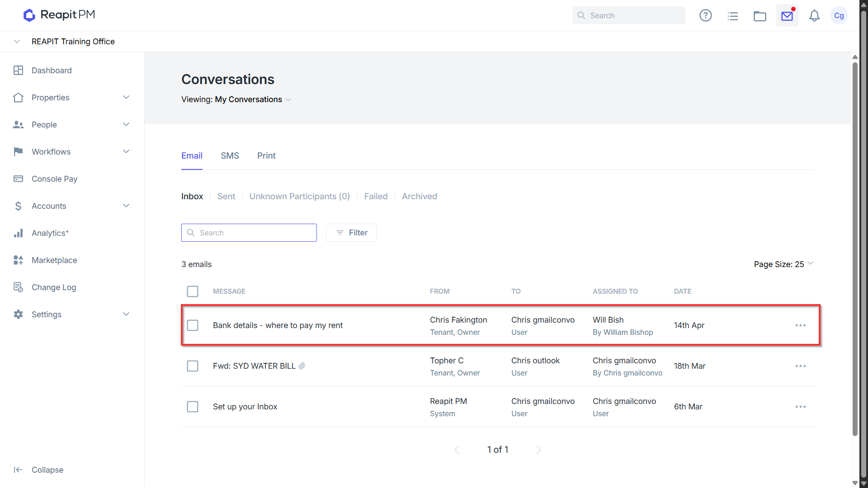Screen dimensions: 868x488
Task: Open Analytics+ from the sidebar
Action: click(50, 233)
